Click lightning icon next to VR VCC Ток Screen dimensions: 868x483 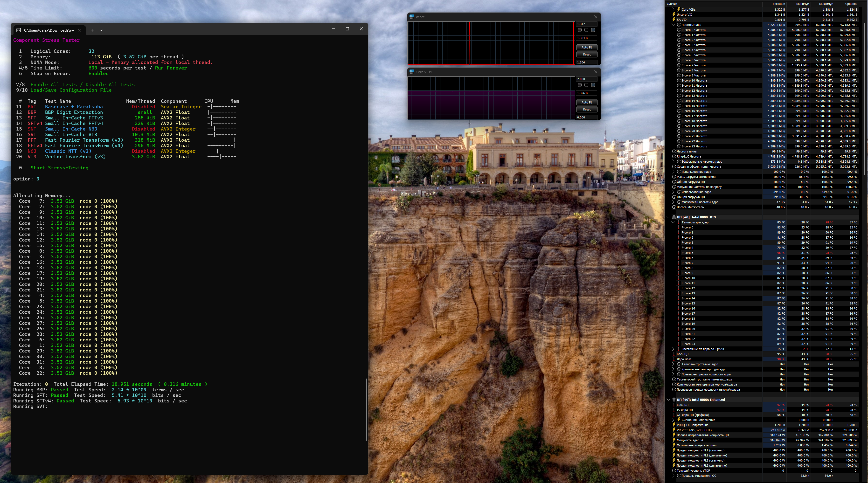pos(674,430)
